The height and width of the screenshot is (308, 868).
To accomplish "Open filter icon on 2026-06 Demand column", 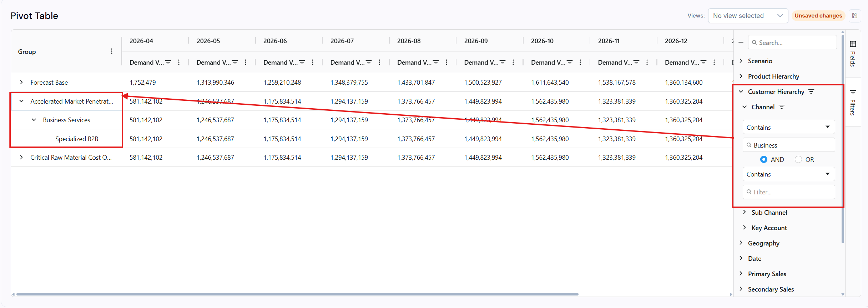I will coord(302,62).
